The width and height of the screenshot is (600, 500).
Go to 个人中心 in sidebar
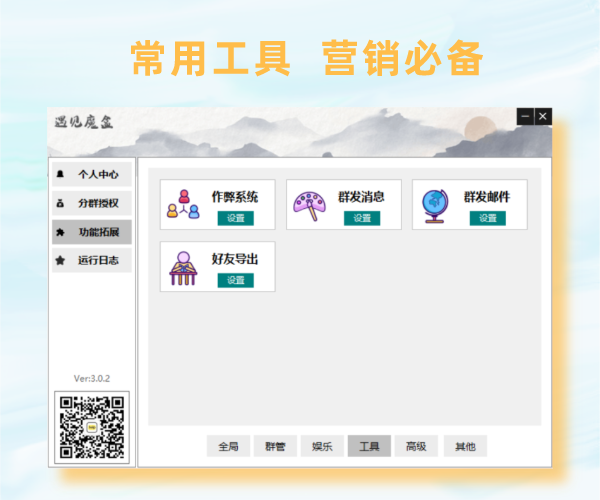[92, 174]
